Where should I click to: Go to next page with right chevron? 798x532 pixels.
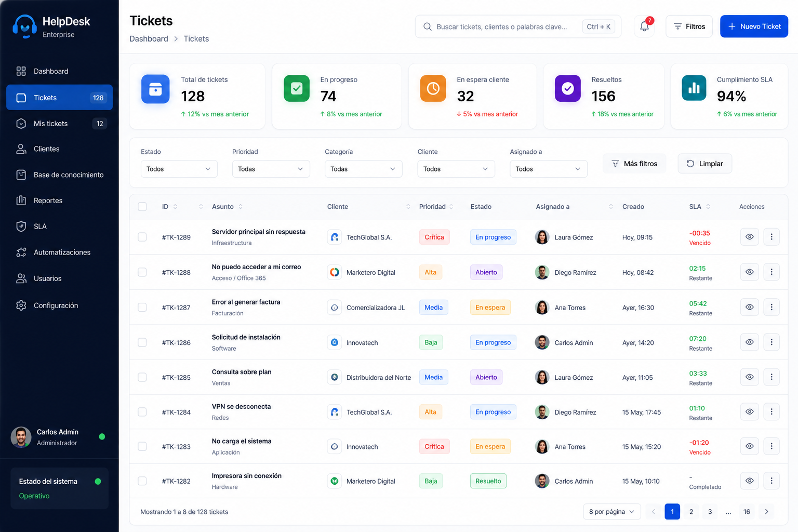(766, 512)
